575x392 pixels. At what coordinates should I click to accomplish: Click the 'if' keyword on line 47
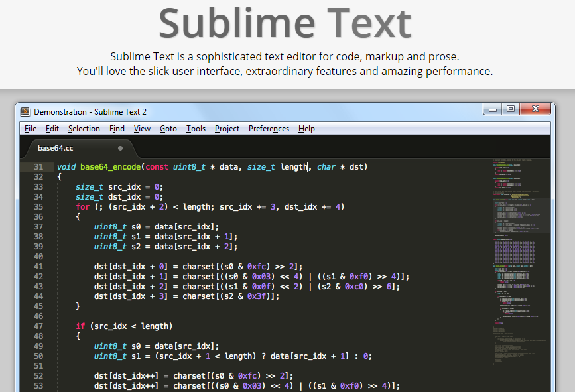click(x=80, y=326)
